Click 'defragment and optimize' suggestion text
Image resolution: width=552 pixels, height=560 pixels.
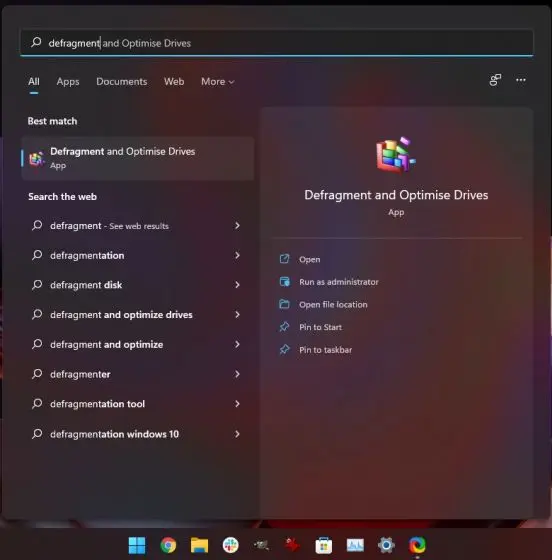(106, 345)
